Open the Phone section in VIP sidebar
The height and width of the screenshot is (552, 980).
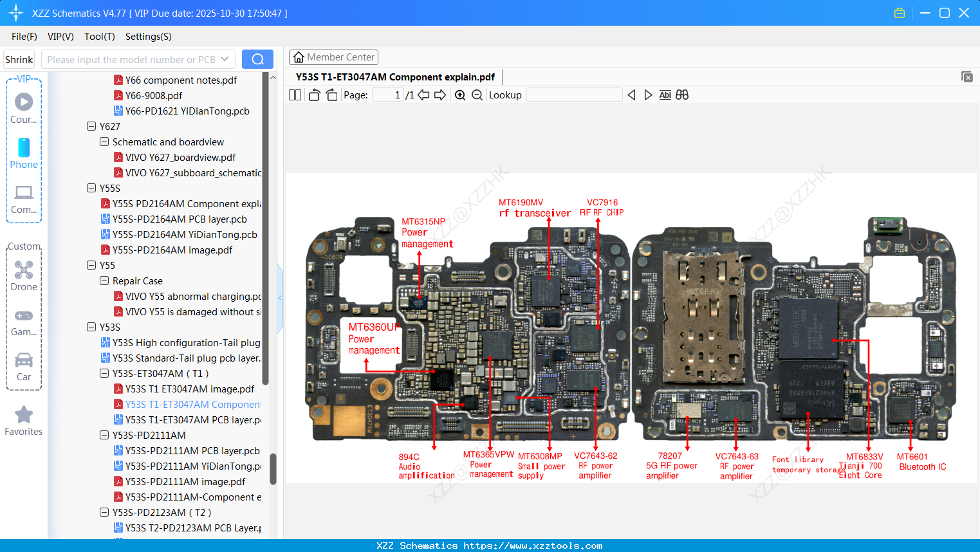pos(23,154)
